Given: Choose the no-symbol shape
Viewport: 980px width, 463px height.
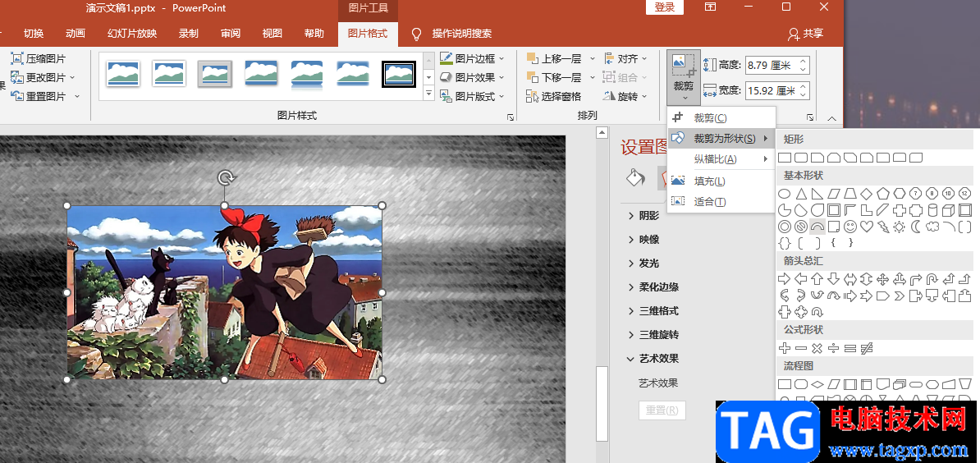Looking at the screenshot, I should pyautogui.click(x=800, y=227).
